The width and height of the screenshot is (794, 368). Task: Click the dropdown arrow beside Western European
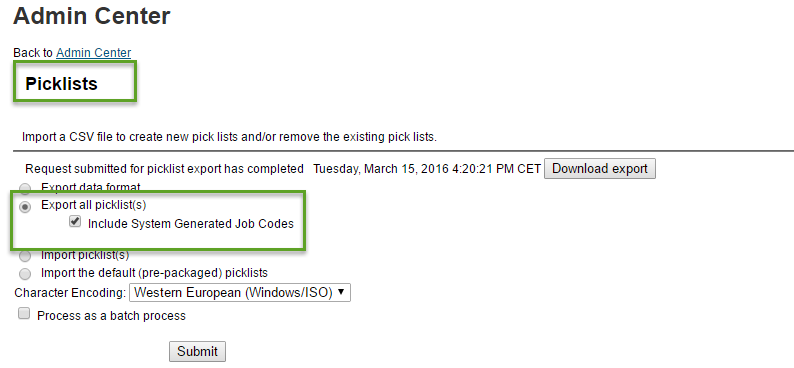tap(341, 292)
